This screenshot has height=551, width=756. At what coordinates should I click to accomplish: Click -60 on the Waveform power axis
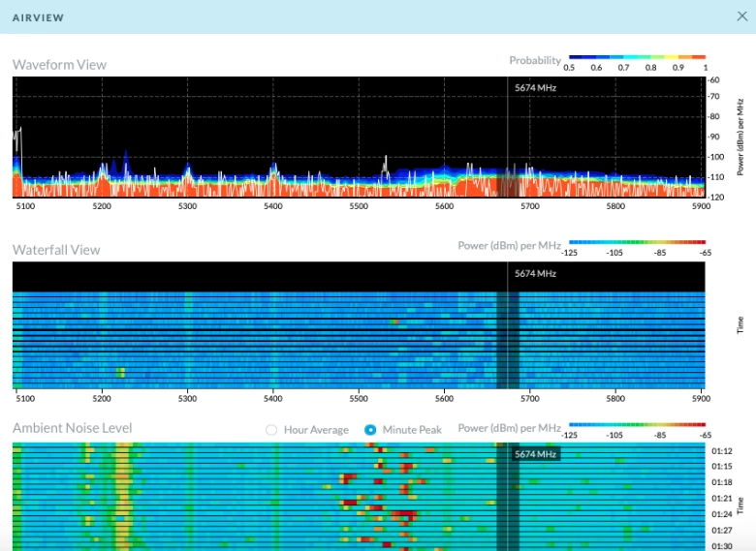coord(713,80)
